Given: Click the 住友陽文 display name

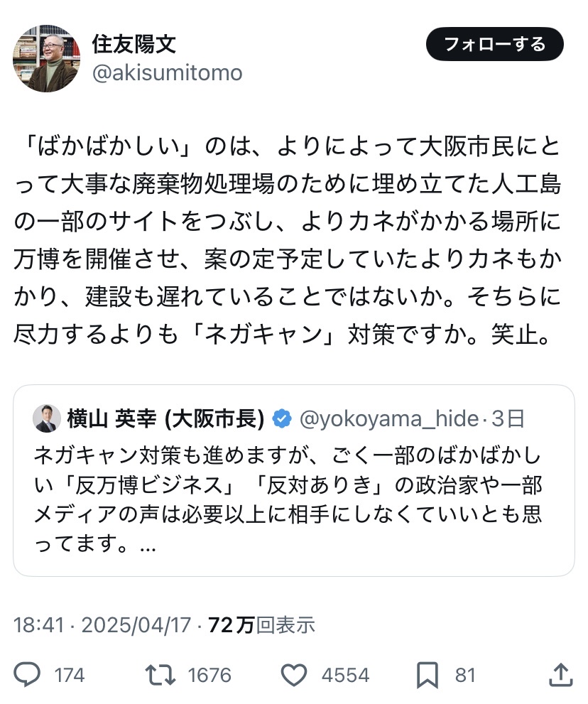Looking at the screenshot, I should [134, 44].
